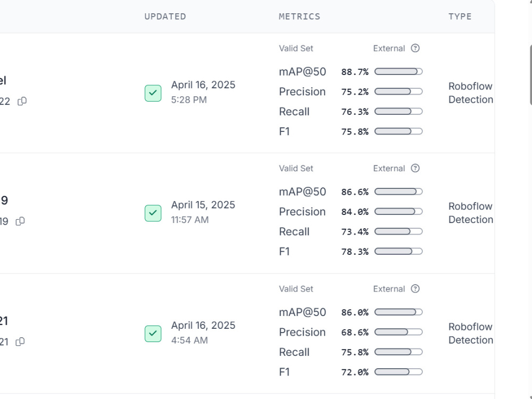Toggle the green checkbox for April 15, 11:57 AM
This screenshot has width=532, height=399.
pyautogui.click(x=153, y=213)
